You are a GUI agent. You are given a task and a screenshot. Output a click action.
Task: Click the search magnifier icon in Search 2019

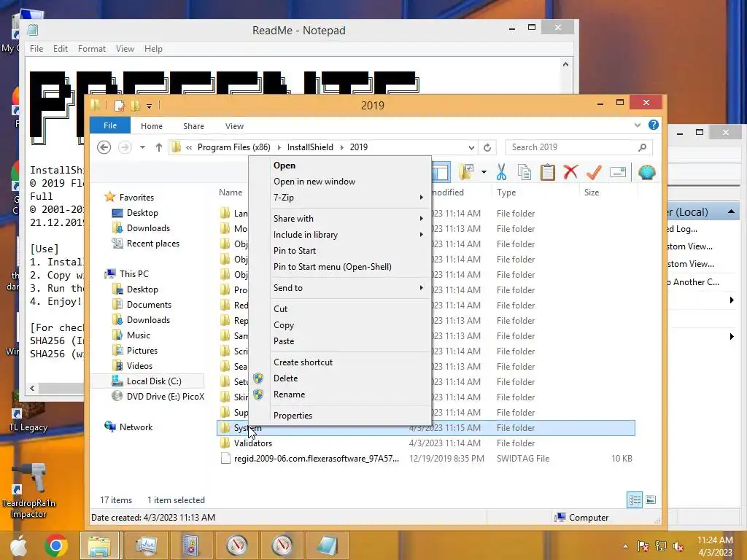click(x=642, y=147)
